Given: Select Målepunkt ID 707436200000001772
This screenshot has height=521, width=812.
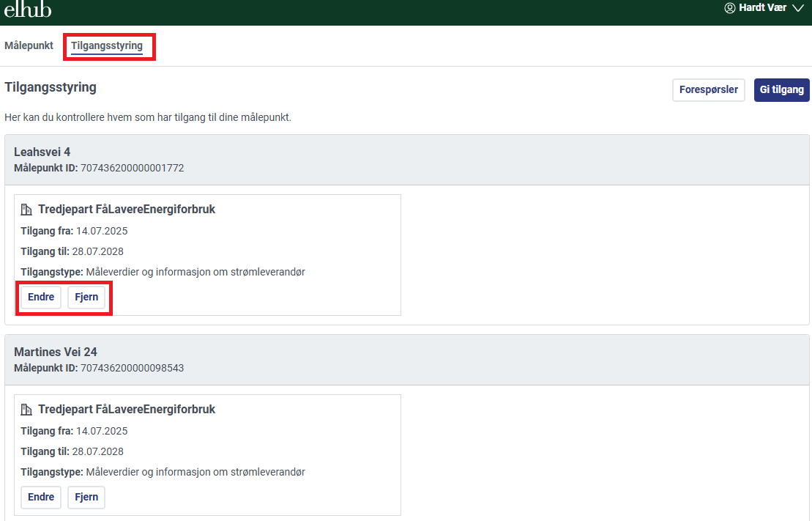Looking at the screenshot, I should pyautogui.click(x=99, y=168).
